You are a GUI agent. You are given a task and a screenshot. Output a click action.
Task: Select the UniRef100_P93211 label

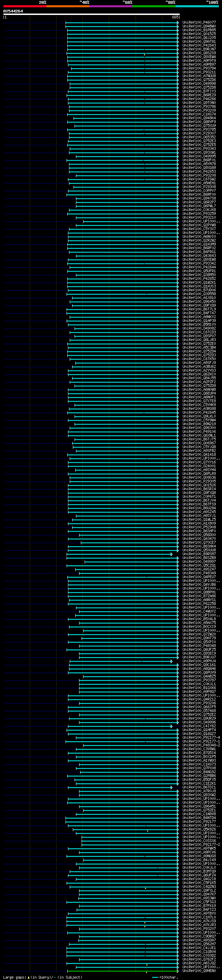[x=199, y=72]
